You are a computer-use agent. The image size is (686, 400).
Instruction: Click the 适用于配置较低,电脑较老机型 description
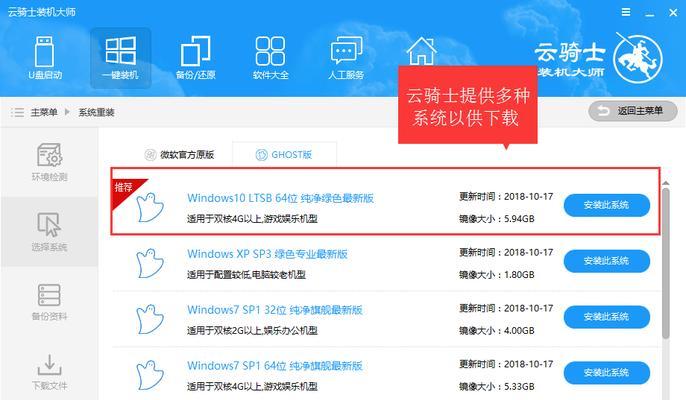tap(246, 275)
